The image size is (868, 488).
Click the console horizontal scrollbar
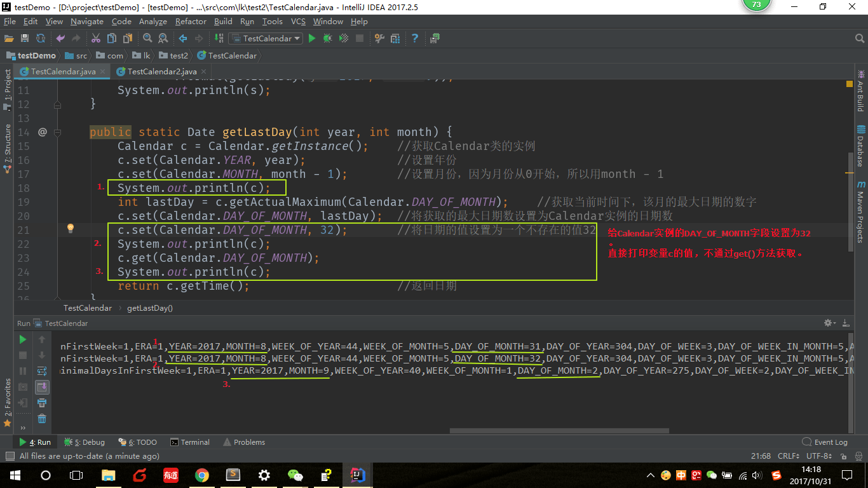559,431
